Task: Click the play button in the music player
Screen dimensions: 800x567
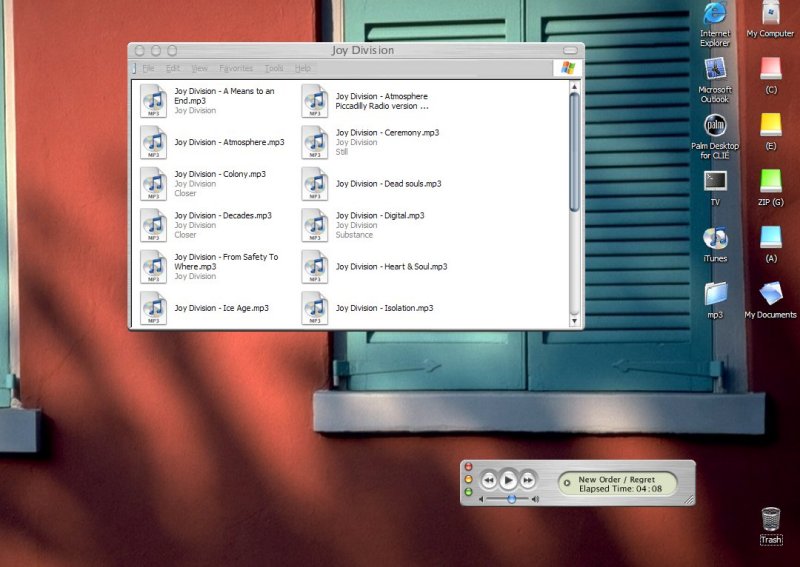Action: [508, 480]
